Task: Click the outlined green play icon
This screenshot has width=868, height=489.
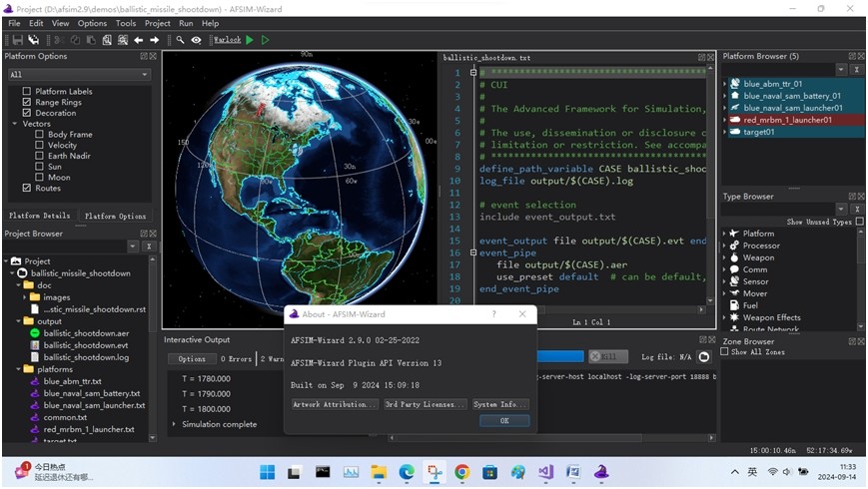Action: tap(265, 40)
